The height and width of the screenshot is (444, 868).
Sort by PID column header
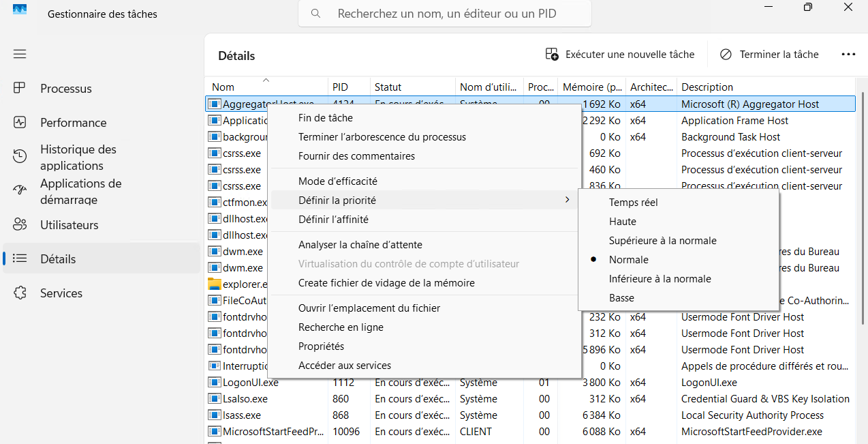(x=340, y=87)
